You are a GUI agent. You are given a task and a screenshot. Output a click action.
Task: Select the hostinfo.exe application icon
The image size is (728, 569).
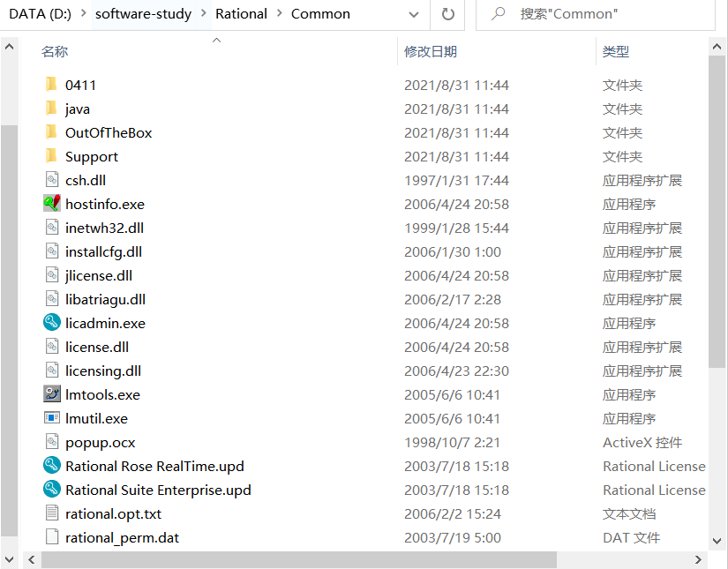click(52, 204)
